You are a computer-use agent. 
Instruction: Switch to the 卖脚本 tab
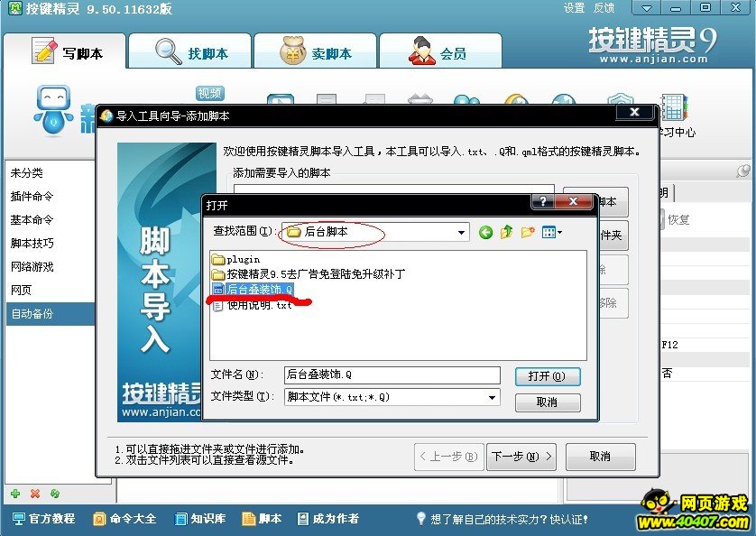pyautogui.click(x=316, y=51)
